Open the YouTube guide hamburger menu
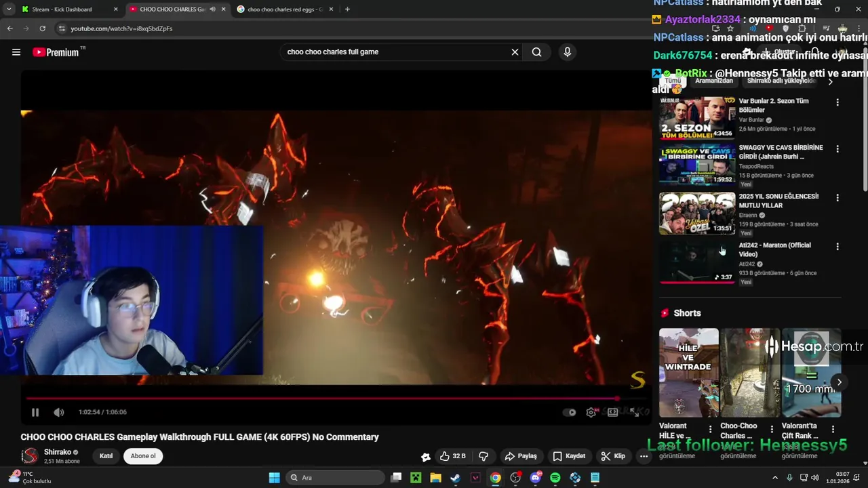The width and height of the screenshot is (868, 488). click(x=16, y=52)
